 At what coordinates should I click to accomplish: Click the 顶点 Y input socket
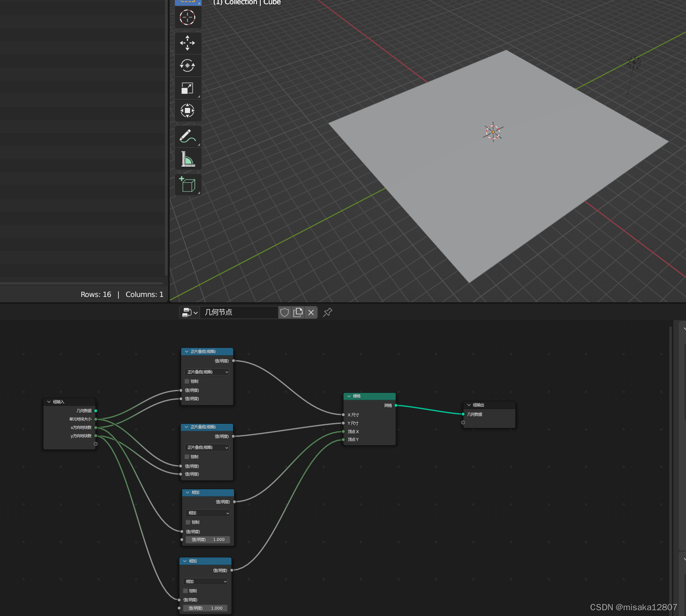click(x=344, y=439)
